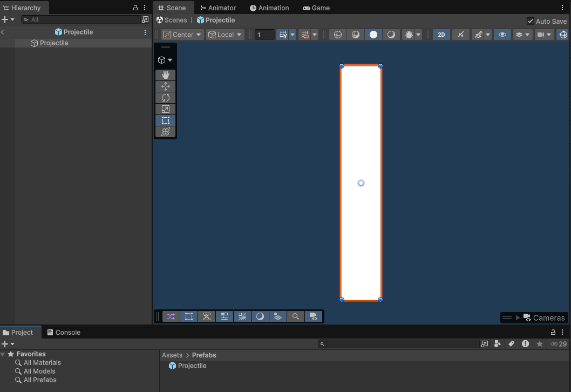Toggle scene effects button
This screenshot has width=571, height=392.
pos(478,35)
